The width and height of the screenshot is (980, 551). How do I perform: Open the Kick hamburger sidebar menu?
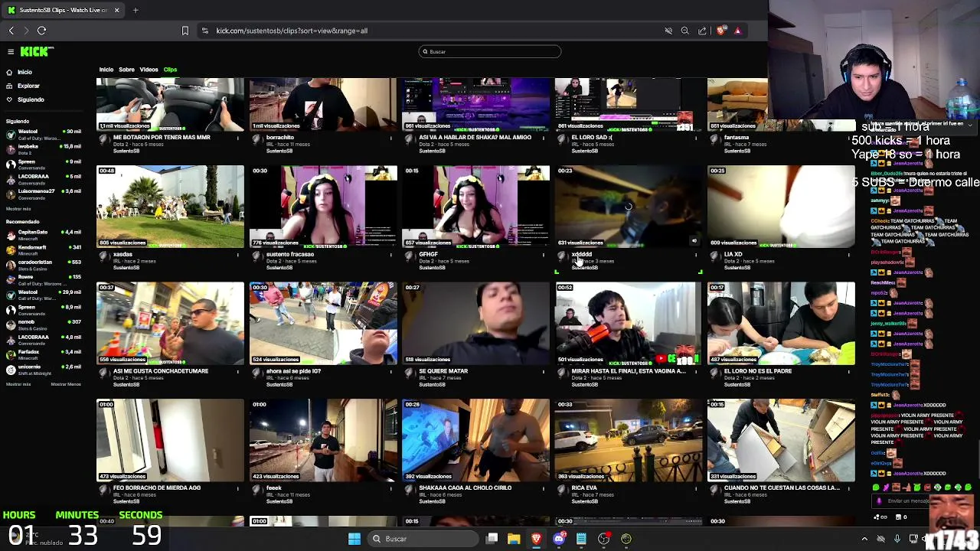[11, 51]
